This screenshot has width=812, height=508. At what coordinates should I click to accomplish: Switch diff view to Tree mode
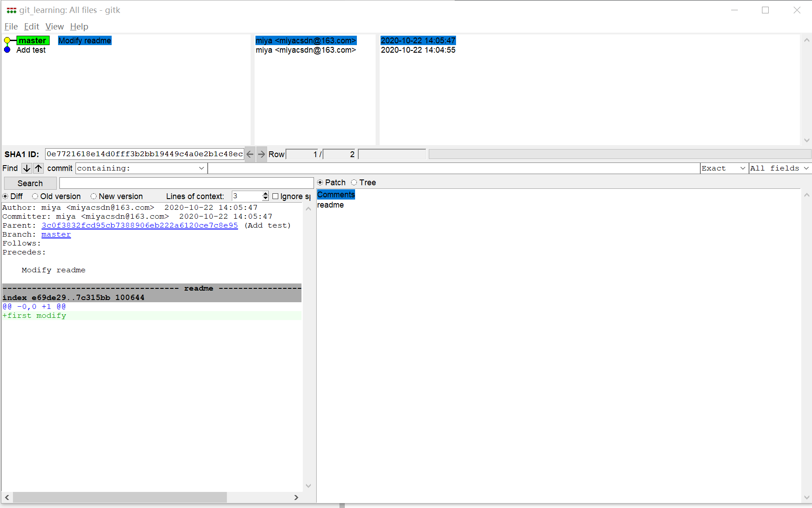pyautogui.click(x=354, y=183)
